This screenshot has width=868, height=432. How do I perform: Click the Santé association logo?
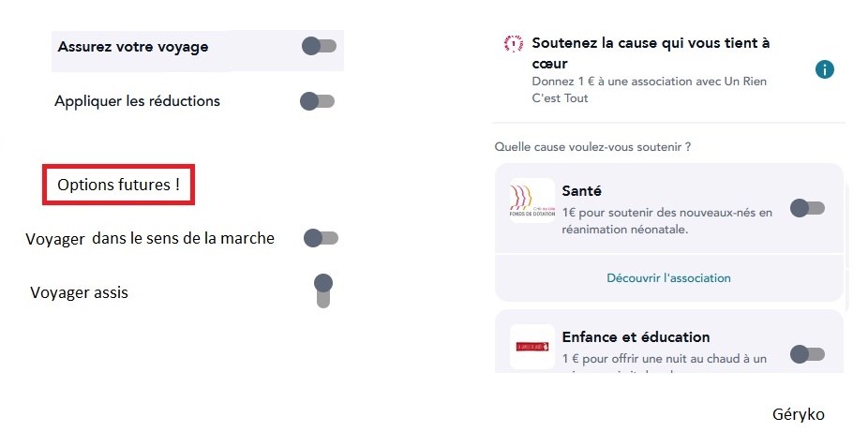(x=531, y=201)
